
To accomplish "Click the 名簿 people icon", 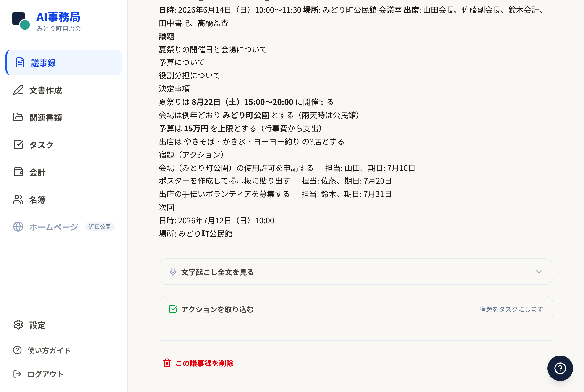I will (18, 199).
